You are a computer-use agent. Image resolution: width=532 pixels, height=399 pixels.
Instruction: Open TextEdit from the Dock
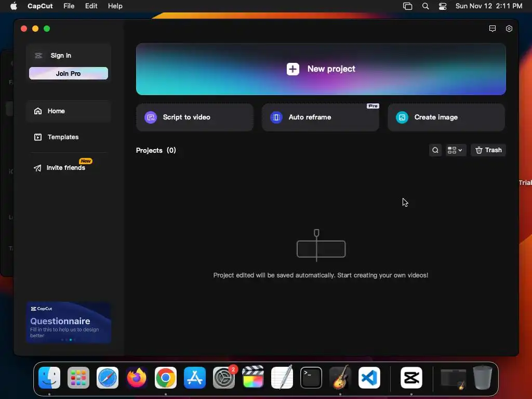[x=282, y=377]
